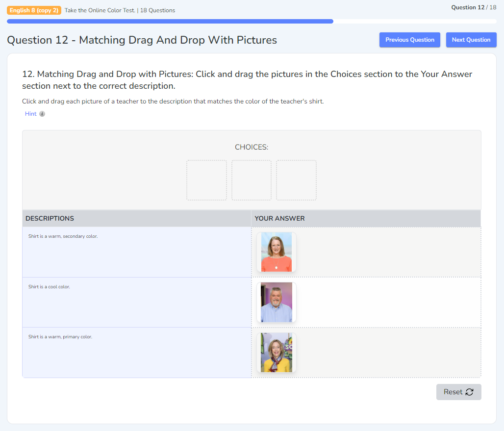Click the Reset refresh arrows icon
Viewport: 504px width, 431px height.
click(469, 392)
